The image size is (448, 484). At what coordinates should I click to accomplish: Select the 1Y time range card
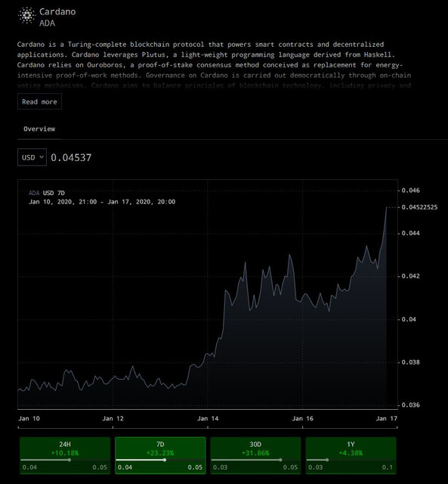[351, 455]
